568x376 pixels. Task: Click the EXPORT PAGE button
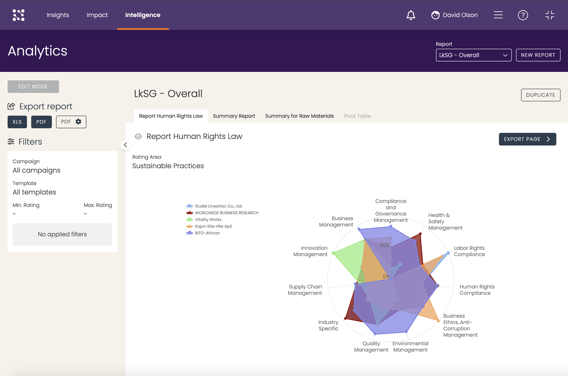click(x=527, y=139)
